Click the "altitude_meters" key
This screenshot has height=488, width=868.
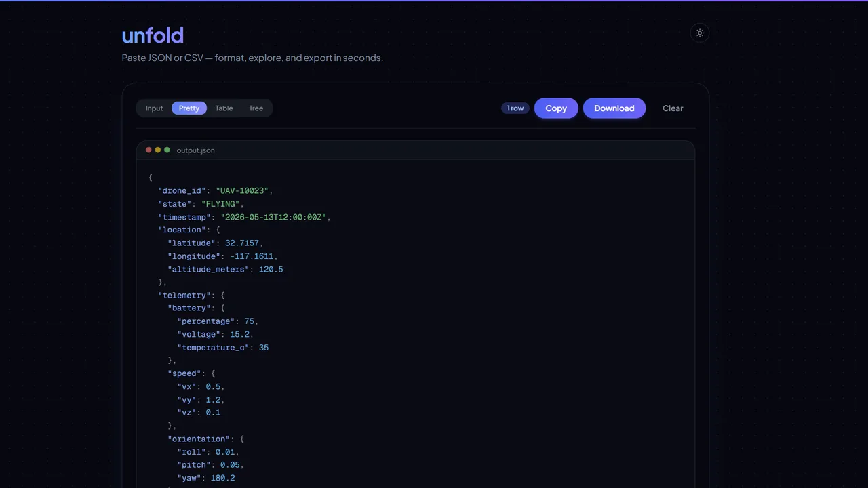(x=208, y=269)
